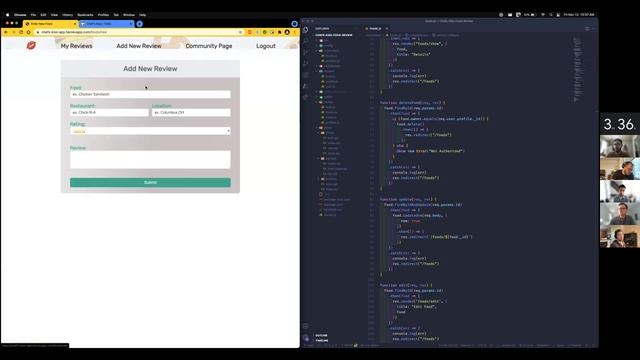Open a new Chrome tab

click(x=140, y=24)
